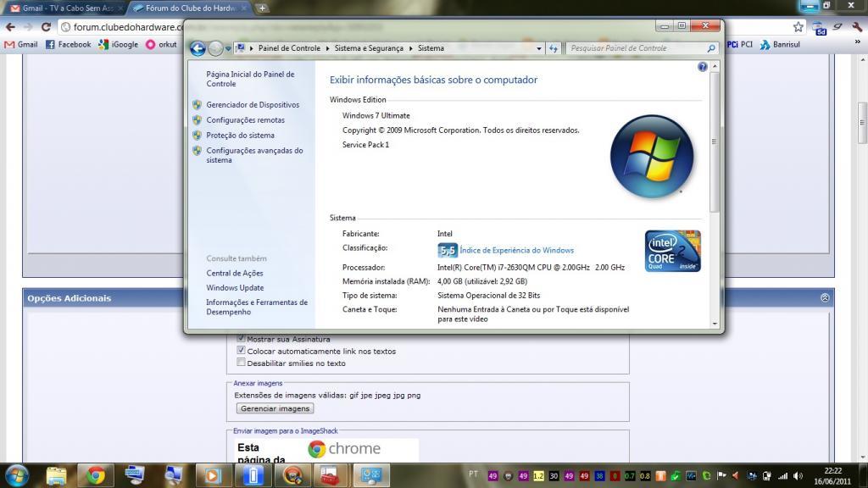Image resolution: width=868 pixels, height=488 pixels.
Task: Toggle the Mostrar sua Assinatura checkbox
Action: coord(242,338)
